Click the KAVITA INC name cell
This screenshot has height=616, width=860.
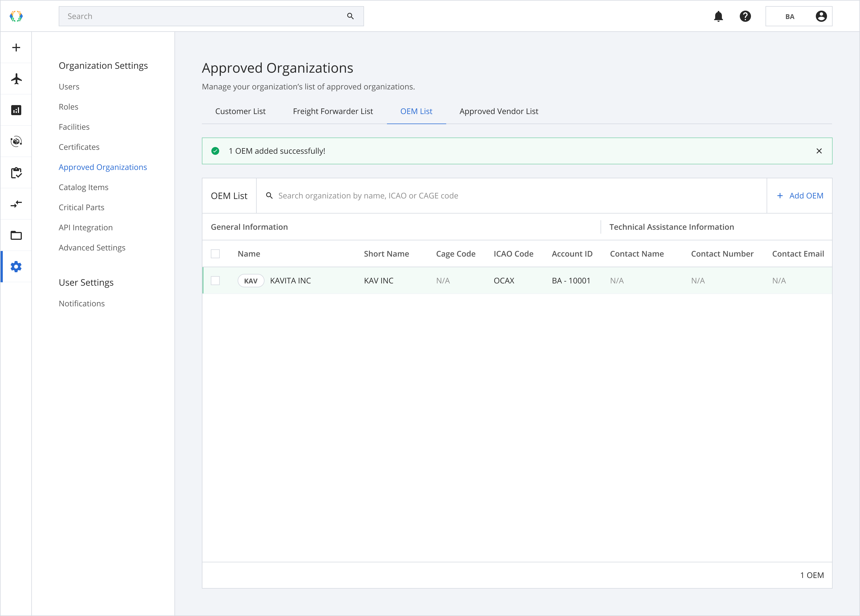pyautogui.click(x=290, y=281)
